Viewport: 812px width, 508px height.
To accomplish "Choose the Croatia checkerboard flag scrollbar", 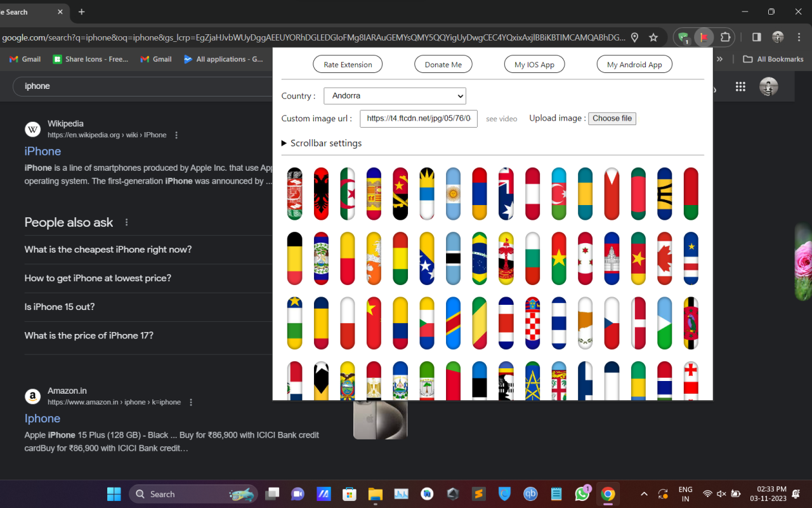I will 532,323.
